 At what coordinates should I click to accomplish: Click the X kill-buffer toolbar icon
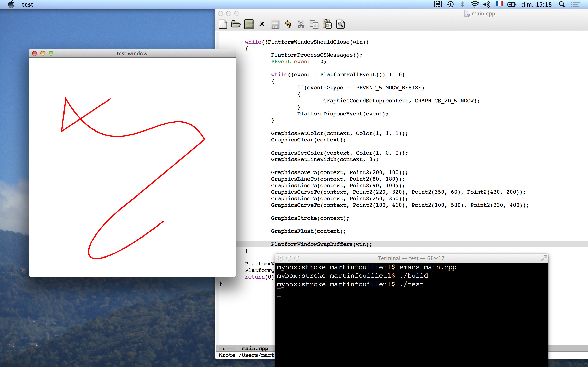(262, 24)
